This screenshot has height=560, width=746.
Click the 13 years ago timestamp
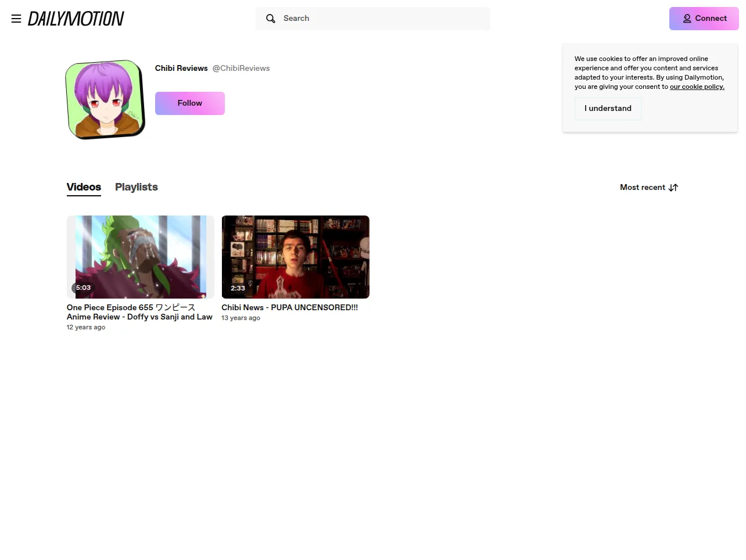[241, 318]
